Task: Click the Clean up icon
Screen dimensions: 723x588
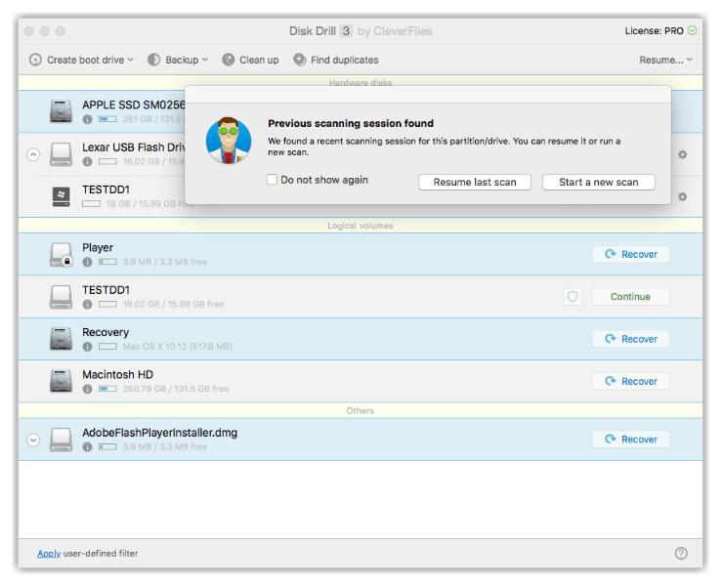Action: click(x=229, y=60)
